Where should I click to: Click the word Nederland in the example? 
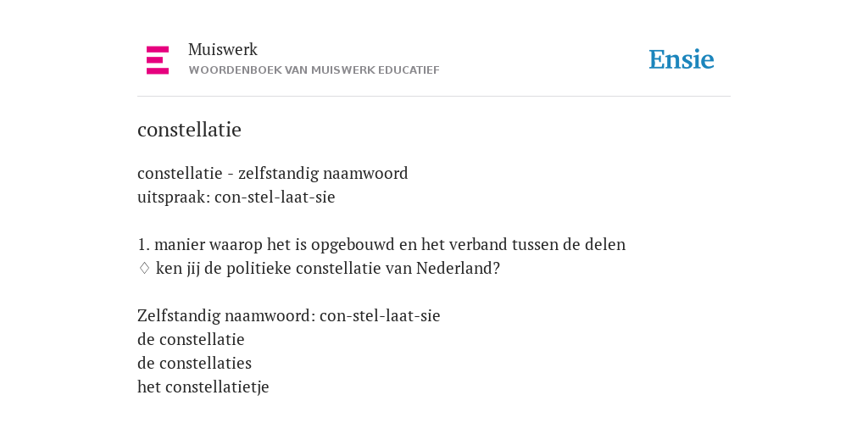[458, 269]
